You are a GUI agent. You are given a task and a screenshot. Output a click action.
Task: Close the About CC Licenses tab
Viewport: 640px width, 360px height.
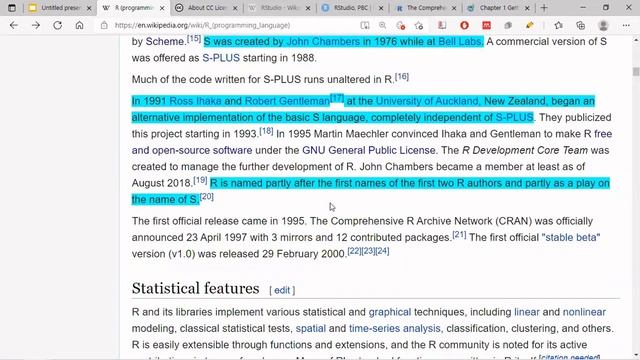[x=235, y=8]
